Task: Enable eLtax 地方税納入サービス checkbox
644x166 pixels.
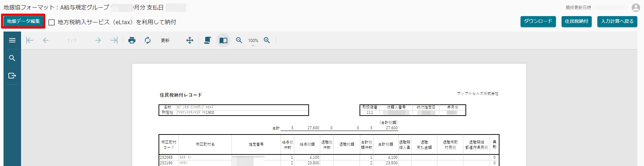Action: tap(52, 22)
